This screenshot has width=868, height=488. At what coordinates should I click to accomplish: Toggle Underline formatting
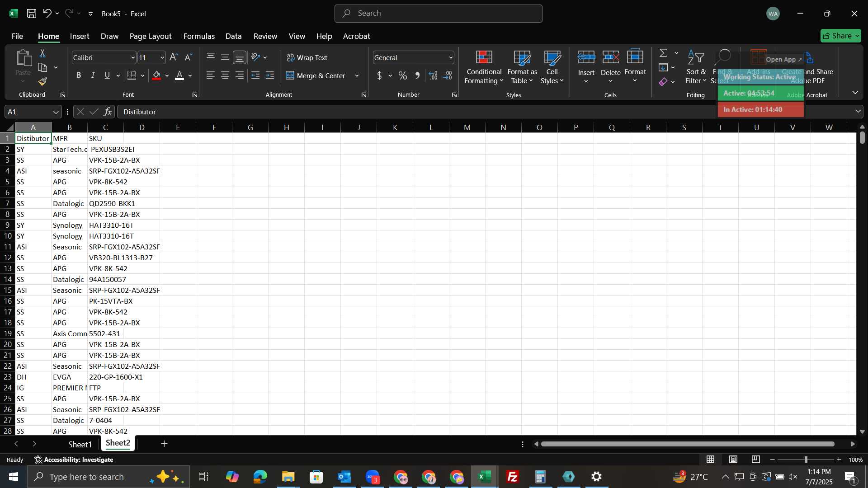[x=107, y=75]
